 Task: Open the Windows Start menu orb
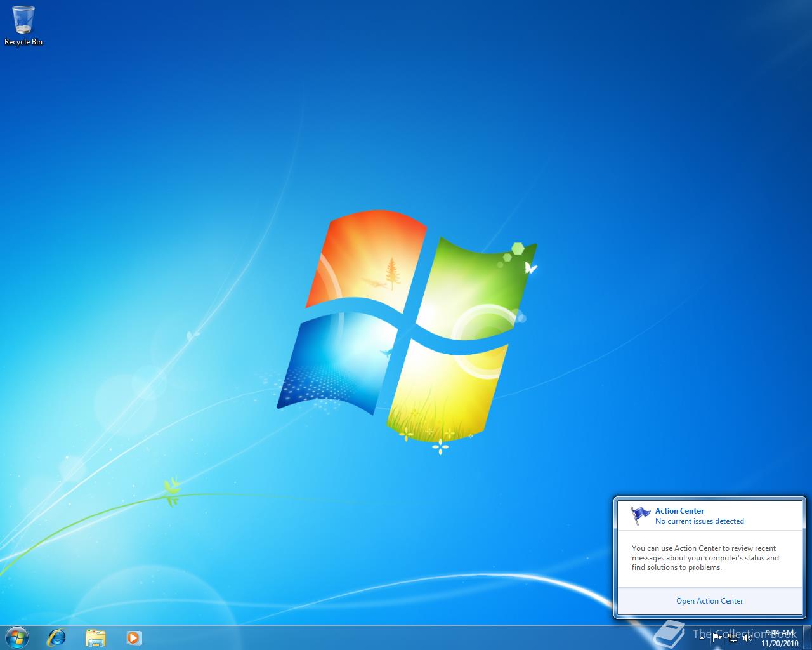(x=17, y=637)
